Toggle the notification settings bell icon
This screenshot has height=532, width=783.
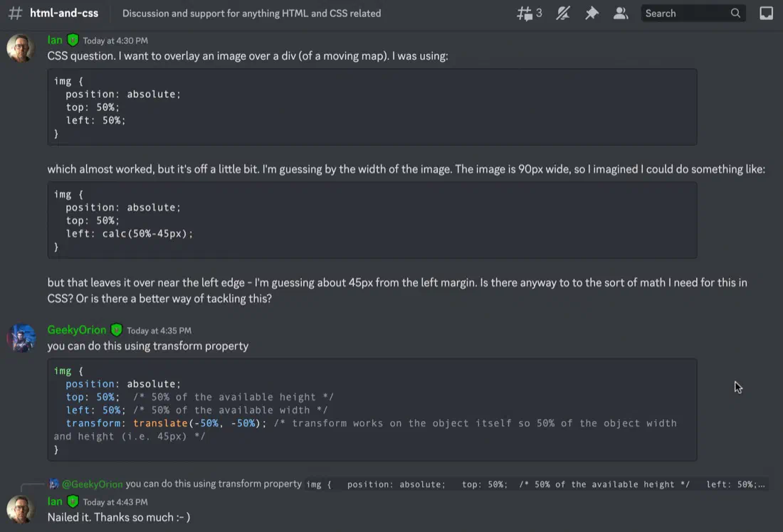tap(563, 14)
